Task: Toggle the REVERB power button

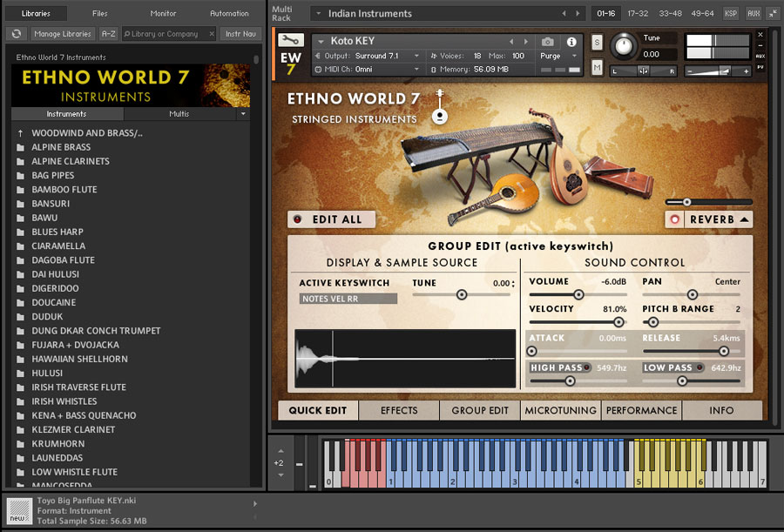Action: [674, 219]
